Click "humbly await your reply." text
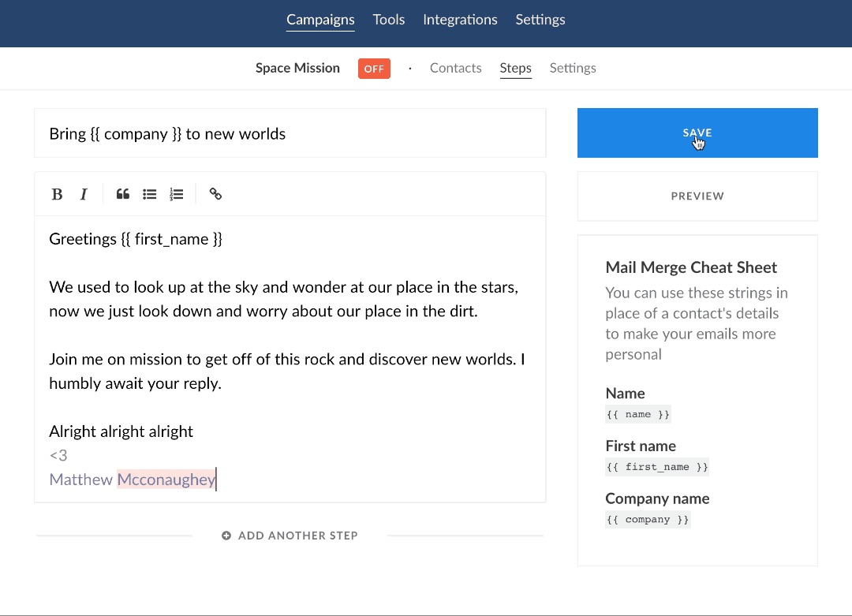 click(x=136, y=383)
